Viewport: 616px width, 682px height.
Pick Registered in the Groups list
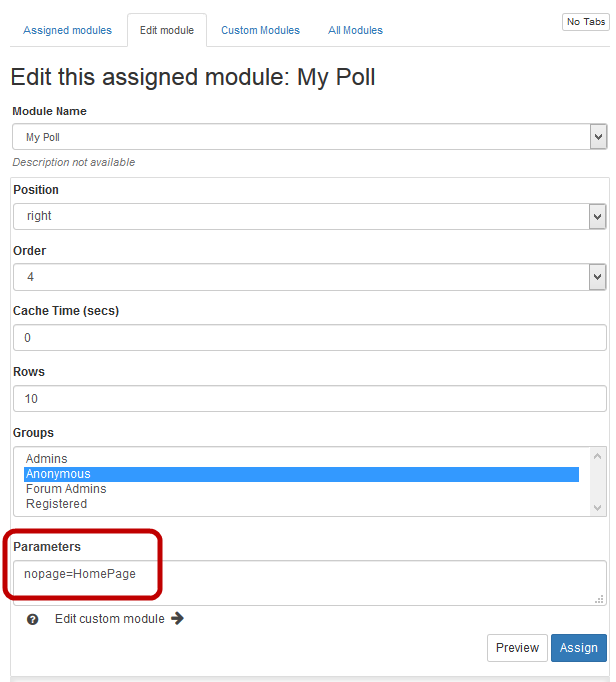pyautogui.click(x=56, y=504)
